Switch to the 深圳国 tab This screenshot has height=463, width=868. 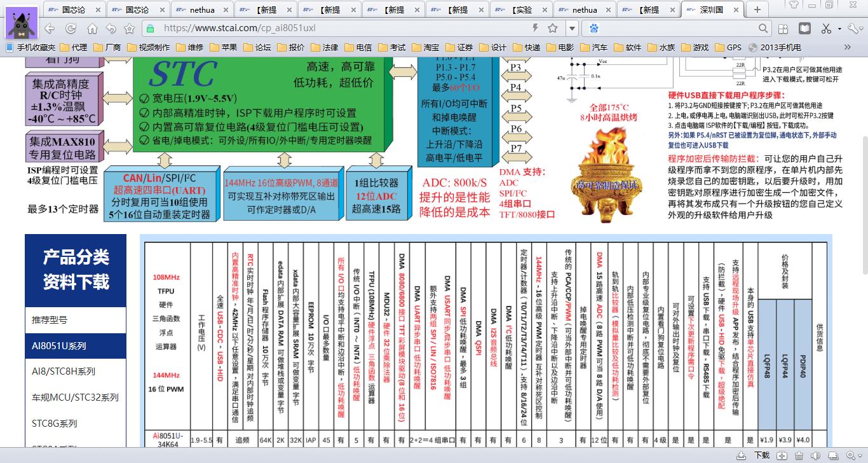point(712,10)
